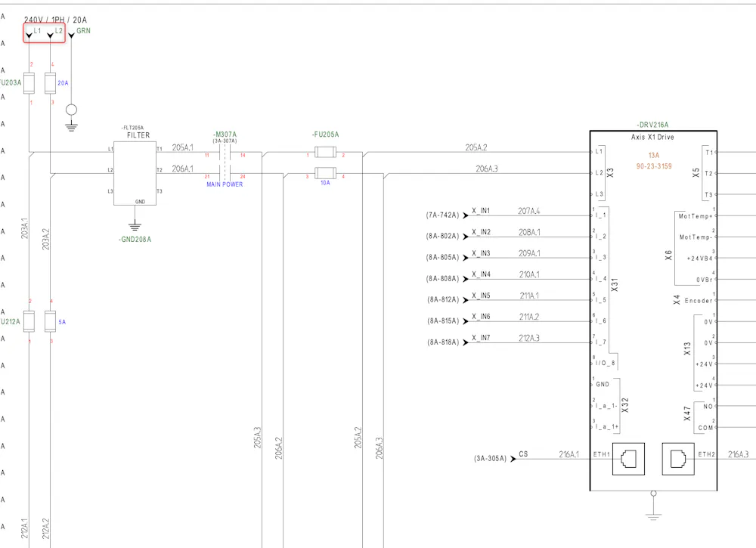This screenshot has width=756, height=548.
Task: Select the X_IN6 signal name
Action: click(x=481, y=317)
